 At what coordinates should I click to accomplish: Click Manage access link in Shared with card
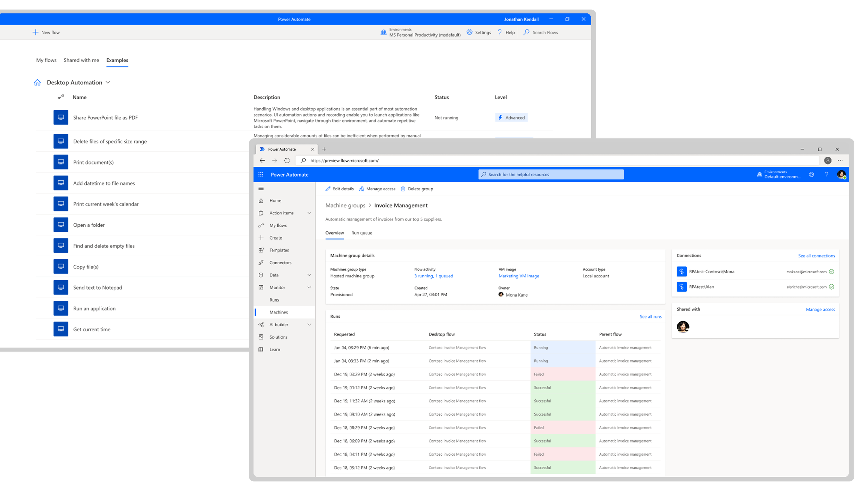tap(820, 309)
